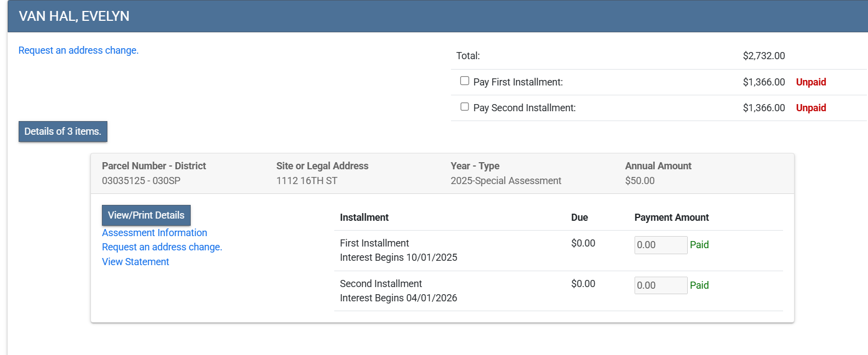Click the Unpaid status for second installment
868x355 pixels.
point(810,108)
